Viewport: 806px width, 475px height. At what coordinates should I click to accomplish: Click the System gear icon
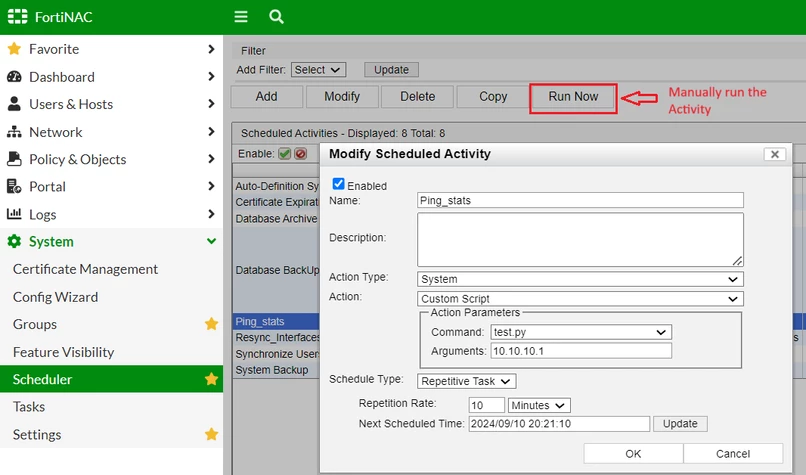point(14,241)
